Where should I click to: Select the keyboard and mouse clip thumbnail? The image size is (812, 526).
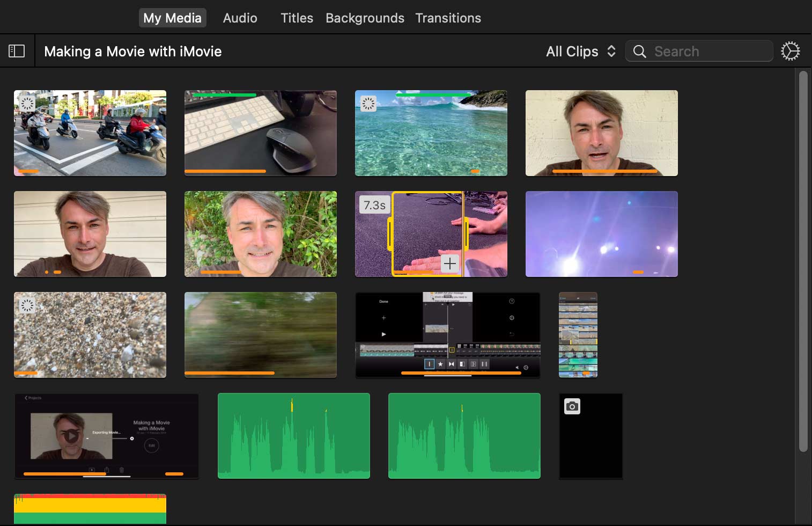(261, 133)
